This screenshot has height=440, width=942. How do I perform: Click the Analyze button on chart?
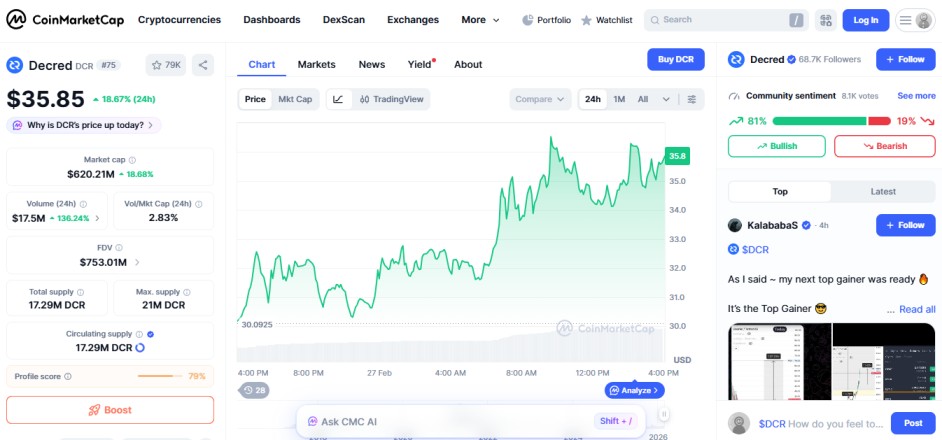(x=634, y=391)
